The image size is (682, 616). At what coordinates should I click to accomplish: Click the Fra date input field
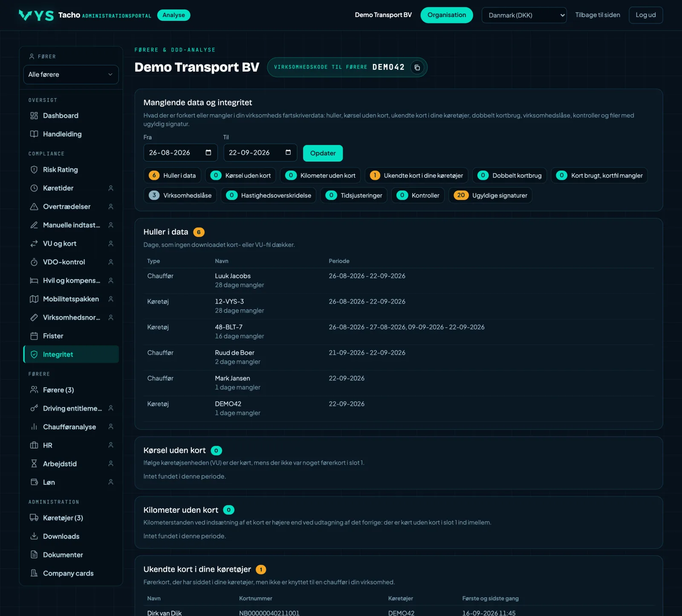click(x=180, y=153)
